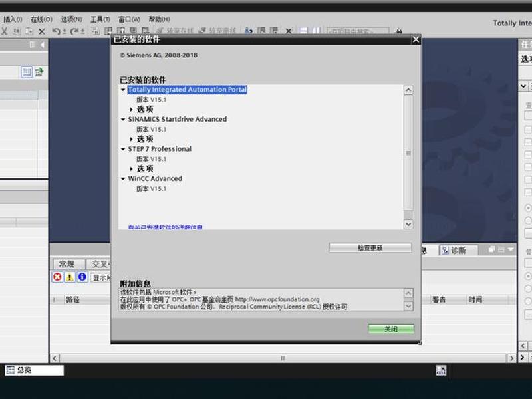The width and height of the screenshot is (532, 399).
Task: Open the right task panel dropdown arrow
Action: tap(523, 86)
